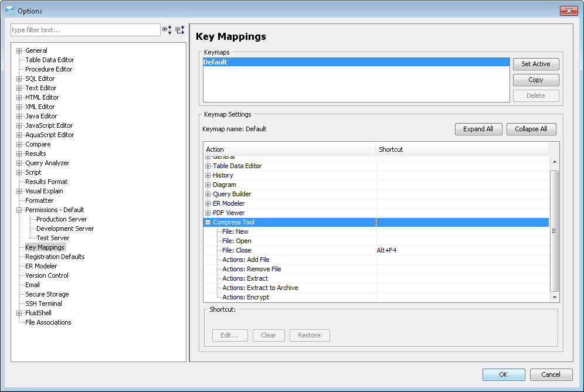Collapse the Compress Tool action group

click(208, 222)
